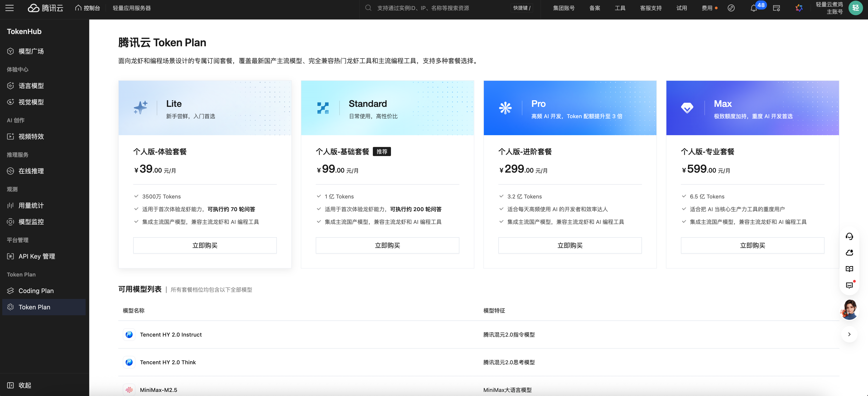Click the notification bell icon
Screen dimensions: 868x396
[x=754, y=8]
